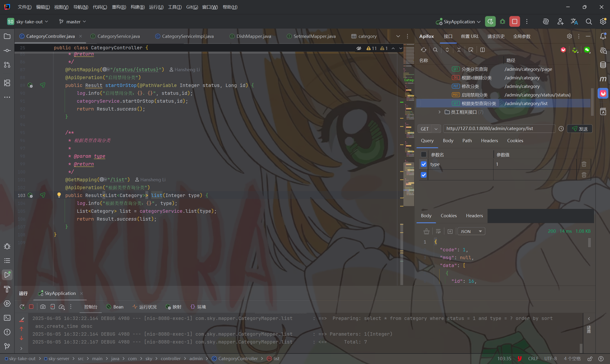Open the master branch selector
Viewport: 610px width, 364px height.
tap(73, 22)
